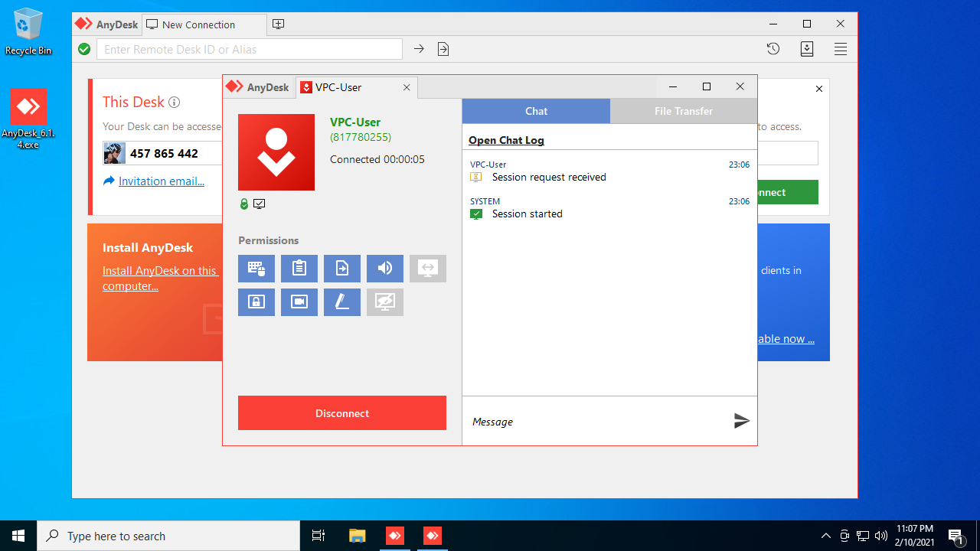Add a new session tab
The width and height of the screenshot is (980, 551).
(x=279, y=24)
